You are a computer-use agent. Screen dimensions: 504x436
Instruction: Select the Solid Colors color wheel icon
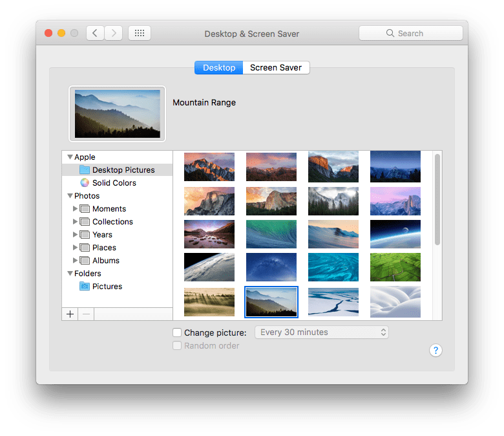(x=84, y=183)
